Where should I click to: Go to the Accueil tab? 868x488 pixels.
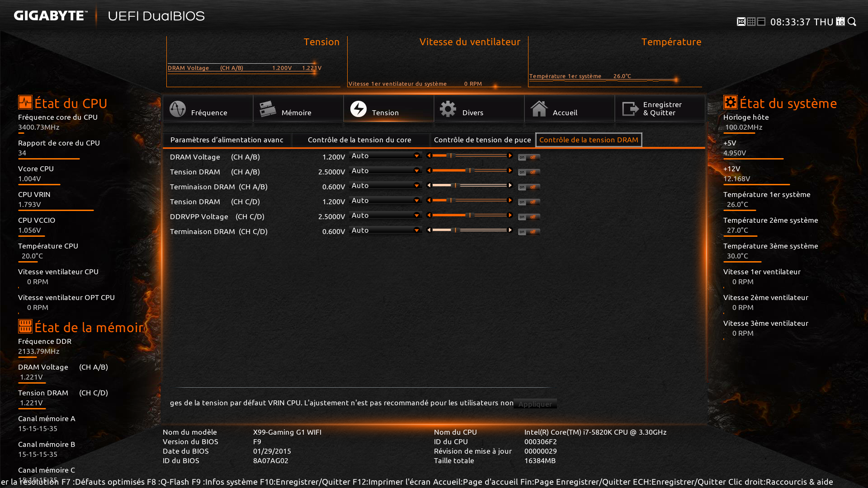pos(570,108)
